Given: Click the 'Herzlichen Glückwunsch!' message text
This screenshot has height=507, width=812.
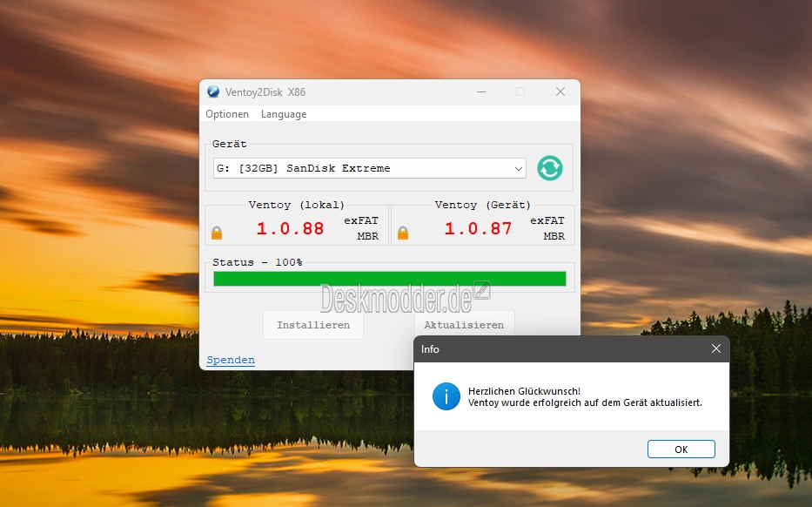Looking at the screenshot, I should click(524, 391).
